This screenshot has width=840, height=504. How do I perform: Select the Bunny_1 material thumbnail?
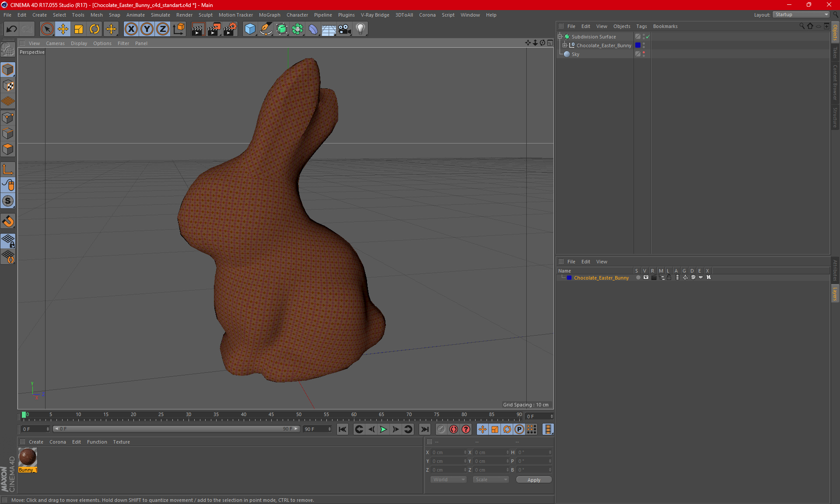[x=28, y=457]
